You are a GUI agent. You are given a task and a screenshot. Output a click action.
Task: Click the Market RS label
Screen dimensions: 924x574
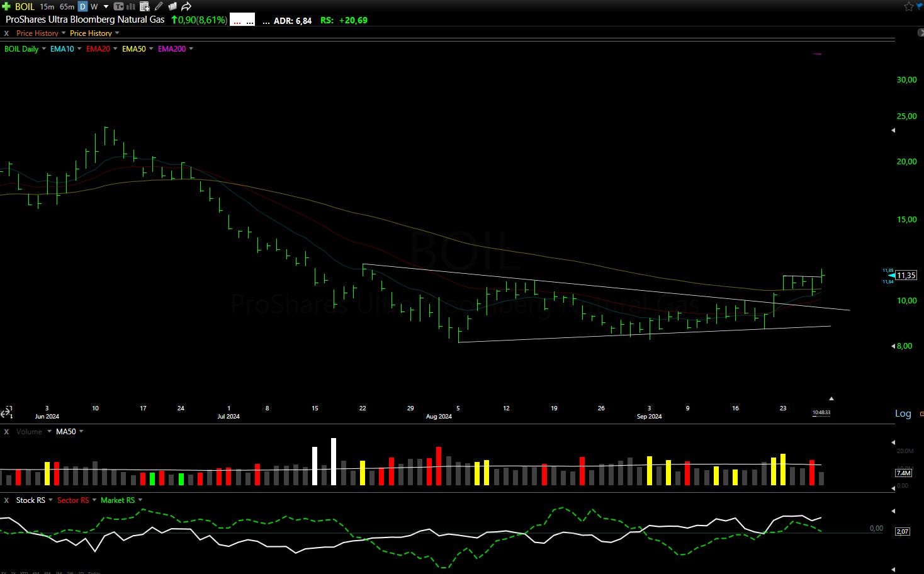coord(118,500)
